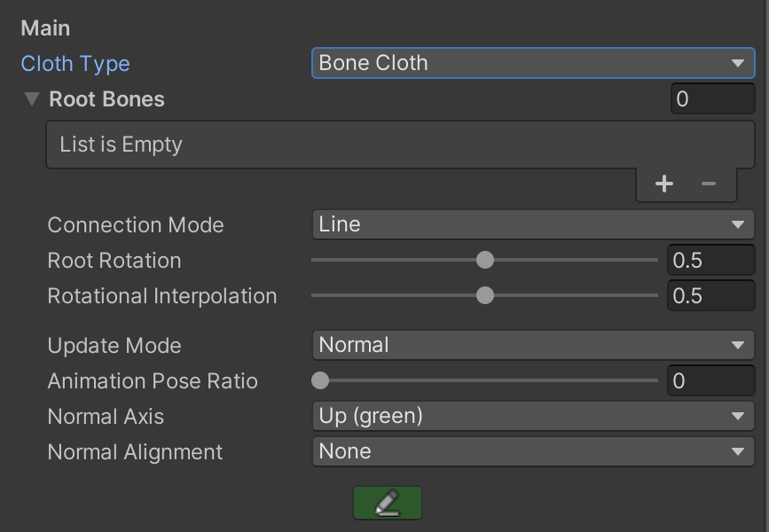The height and width of the screenshot is (532, 769).
Task: Click the Root Bones label
Action: tap(106, 99)
